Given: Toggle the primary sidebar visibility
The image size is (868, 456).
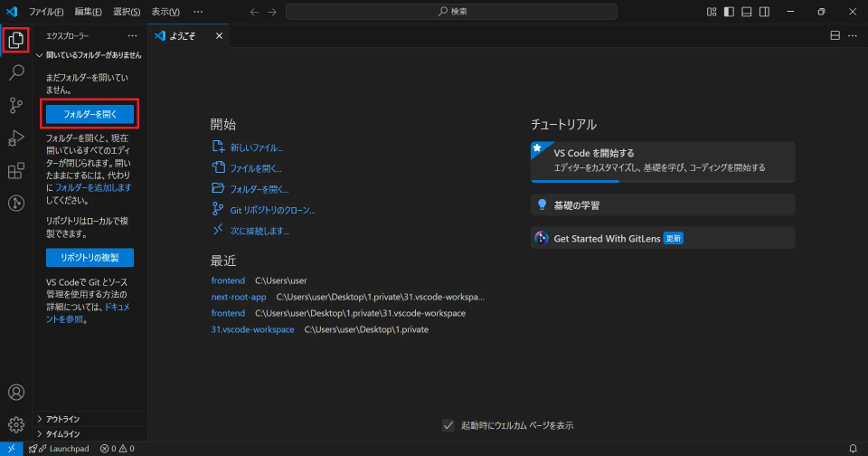Looking at the screenshot, I should [x=729, y=12].
